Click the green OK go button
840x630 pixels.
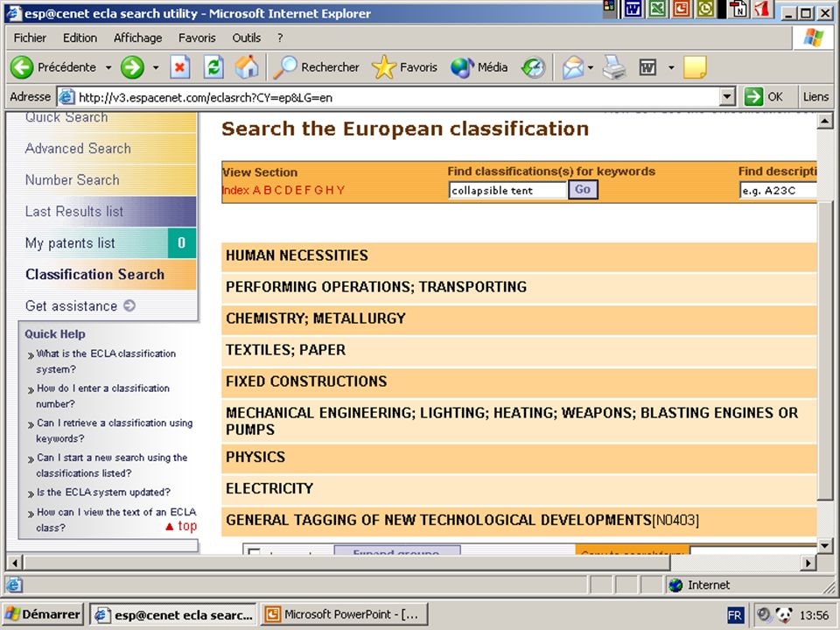tap(764, 97)
